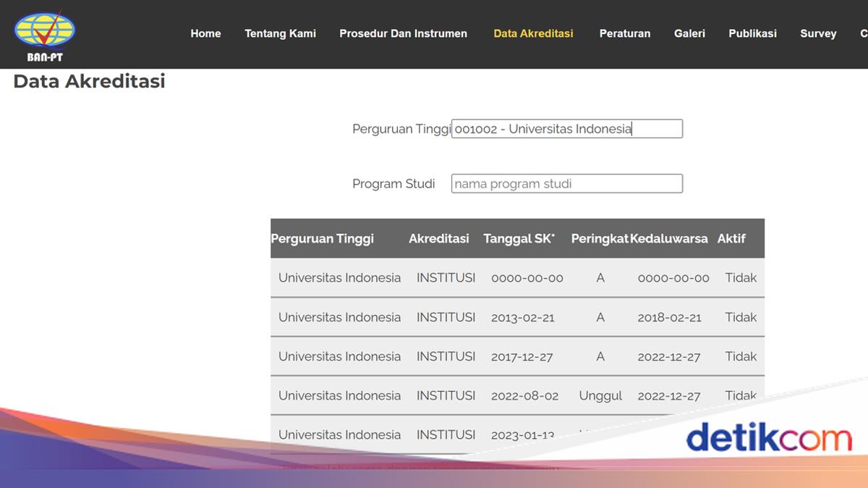This screenshot has height=488, width=868.
Task: Open Prosedur Dan Instrumen menu
Action: pos(403,33)
